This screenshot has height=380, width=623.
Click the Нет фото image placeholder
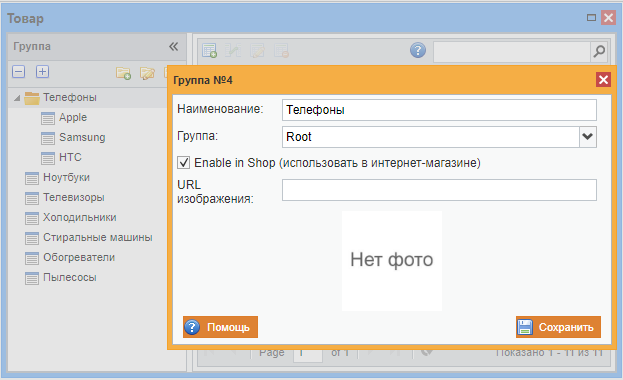392,261
